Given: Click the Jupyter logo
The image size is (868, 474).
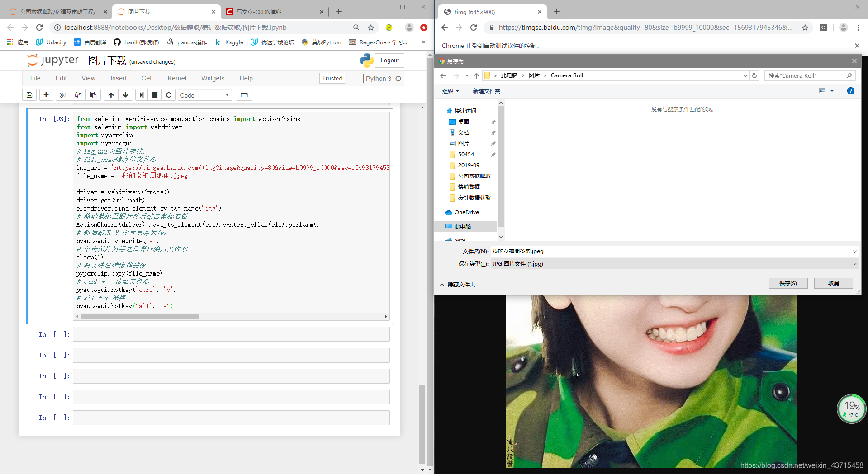Looking at the screenshot, I should 53,60.
